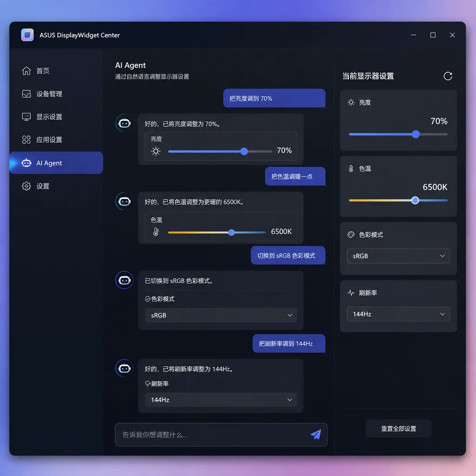Screen dimensions: 476x476
Task: Click the right panel 亮度 slider handle
Action: point(416,134)
